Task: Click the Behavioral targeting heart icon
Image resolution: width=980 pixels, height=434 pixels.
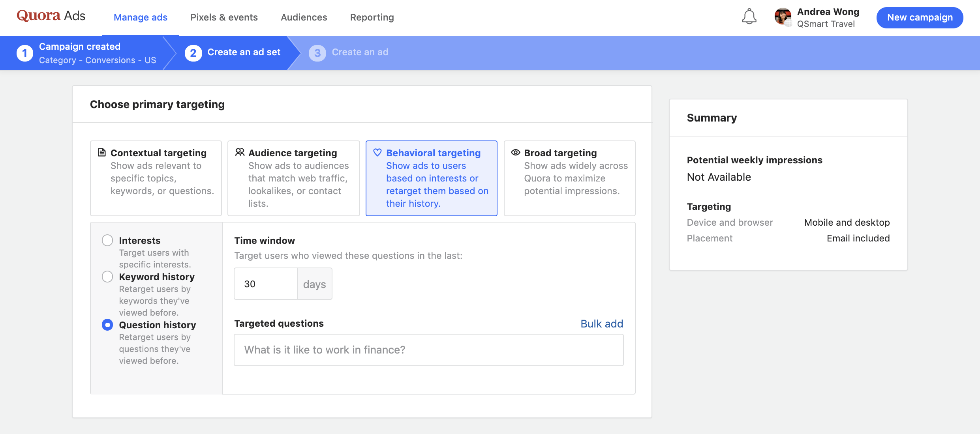Action: [x=377, y=152]
